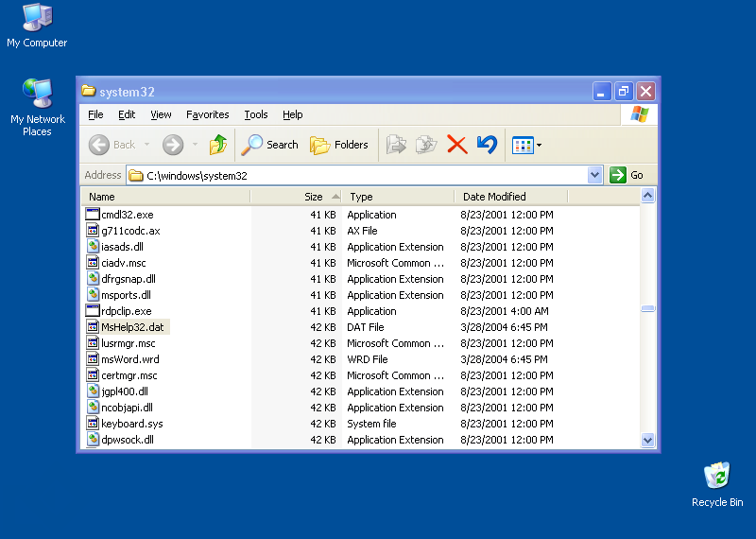Click the vertical scrollbar thumb
This screenshot has height=539, width=756.
647,309
